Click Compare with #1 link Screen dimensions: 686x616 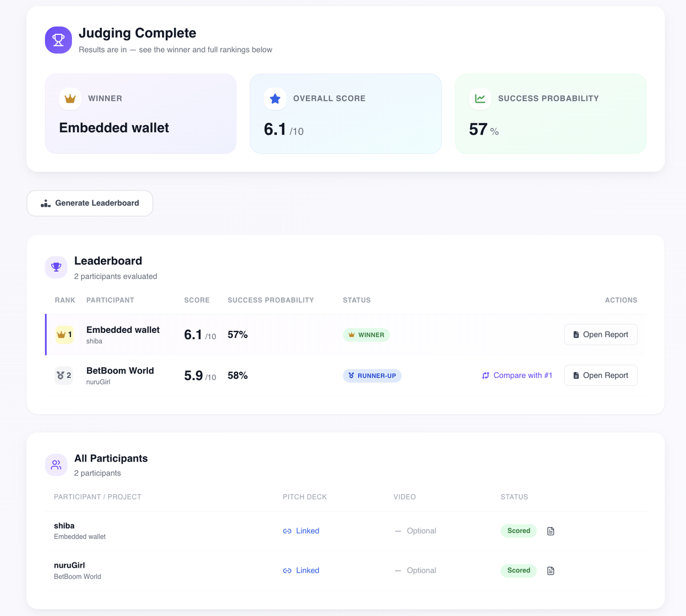click(517, 375)
